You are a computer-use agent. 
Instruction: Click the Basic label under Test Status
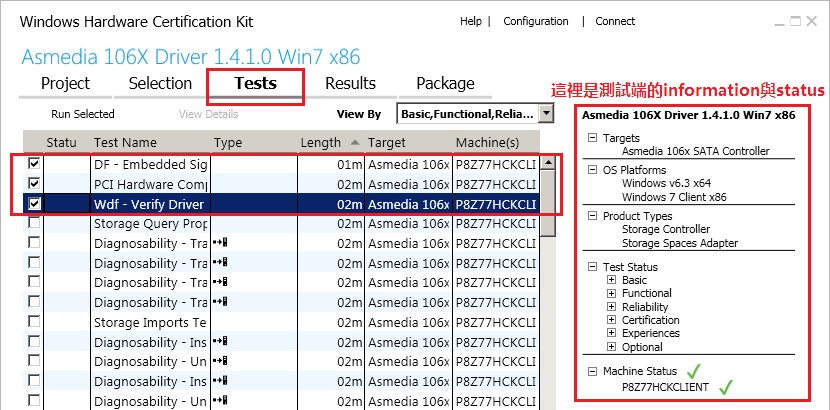(634, 280)
